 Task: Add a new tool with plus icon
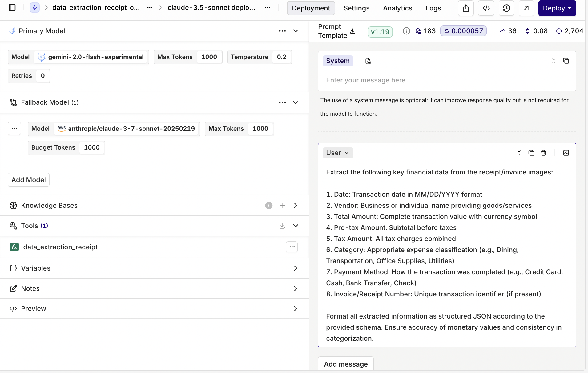(x=268, y=226)
